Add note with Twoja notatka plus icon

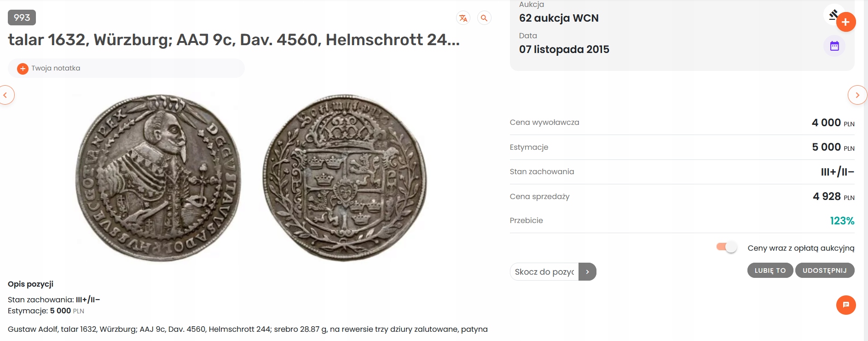pos(23,69)
